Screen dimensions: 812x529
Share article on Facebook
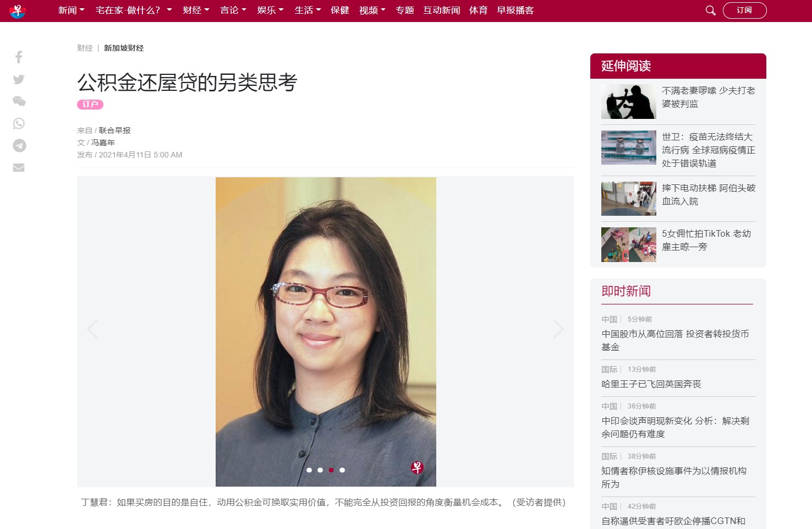coord(19,57)
